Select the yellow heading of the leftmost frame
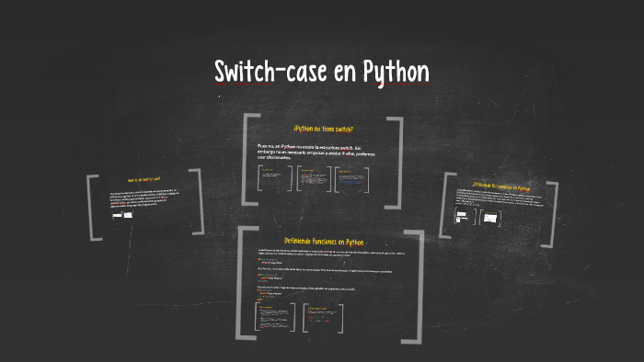 pyautogui.click(x=144, y=179)
